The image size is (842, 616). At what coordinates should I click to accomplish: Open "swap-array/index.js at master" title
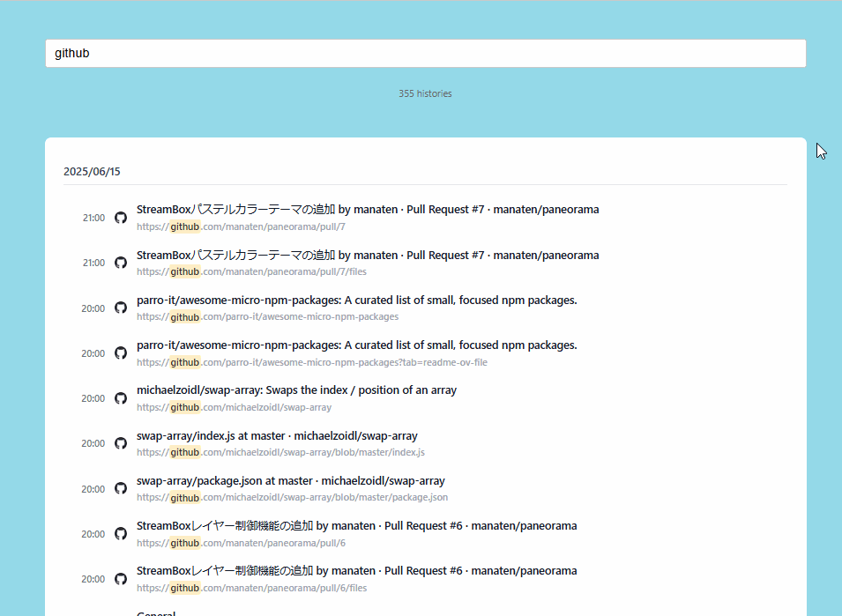pyautogui.click(x=277, y=435)
